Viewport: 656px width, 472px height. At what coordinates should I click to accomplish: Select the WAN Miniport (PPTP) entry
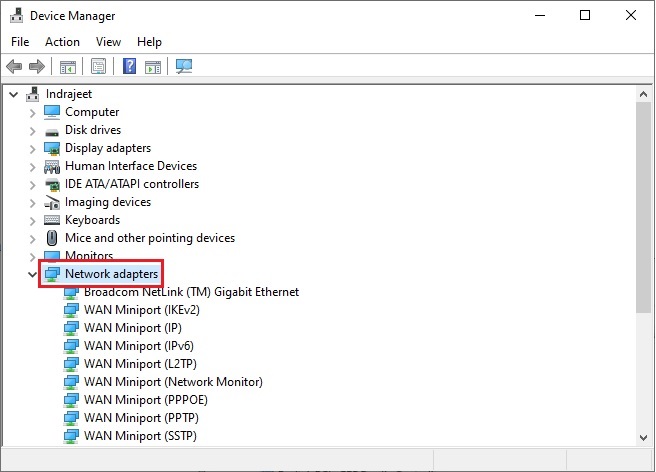141,418
